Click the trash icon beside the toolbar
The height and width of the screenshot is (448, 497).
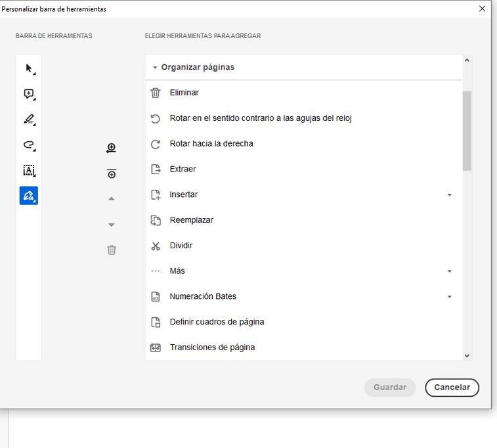tap(112, 250)
